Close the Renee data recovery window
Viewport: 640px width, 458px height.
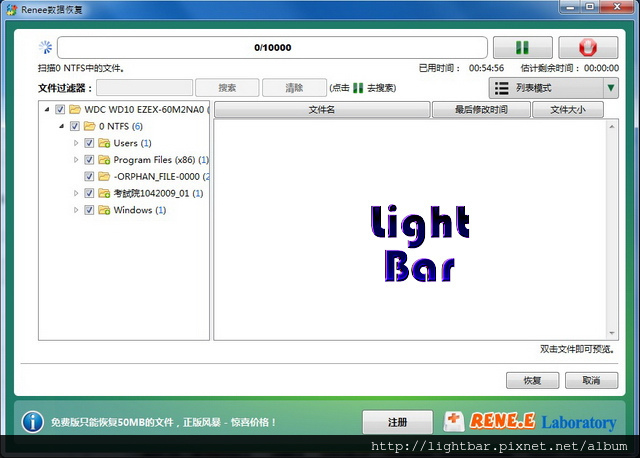point(617,7)
